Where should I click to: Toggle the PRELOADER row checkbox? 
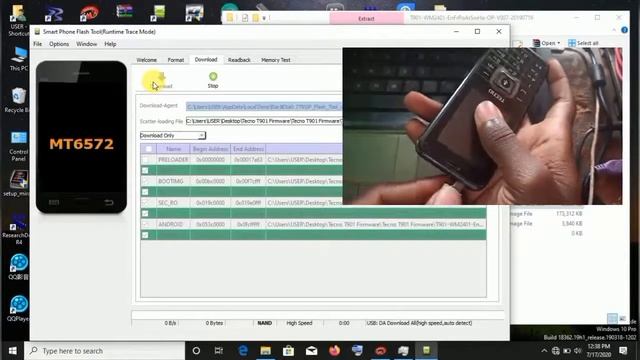click(145, 160)
